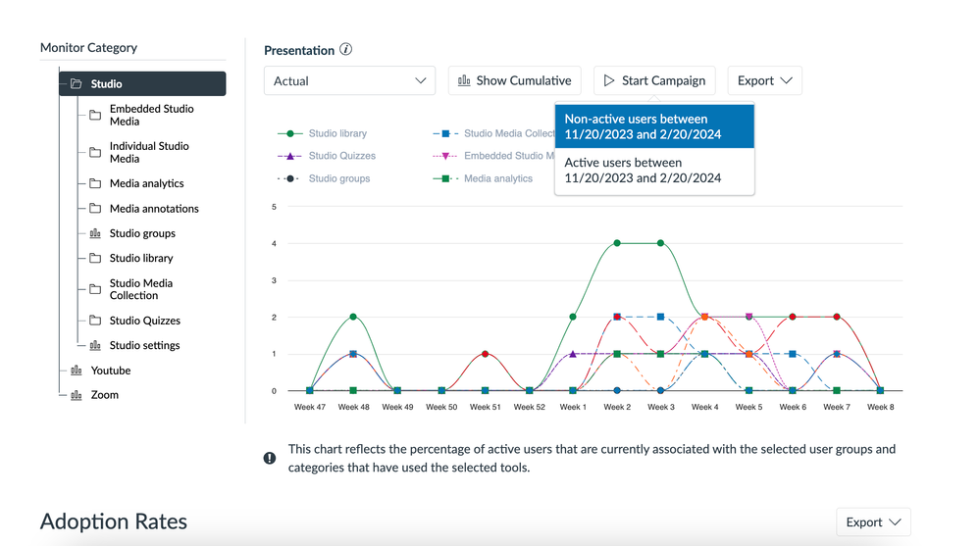Hide the Studio groups legend series

click(338, 178)
